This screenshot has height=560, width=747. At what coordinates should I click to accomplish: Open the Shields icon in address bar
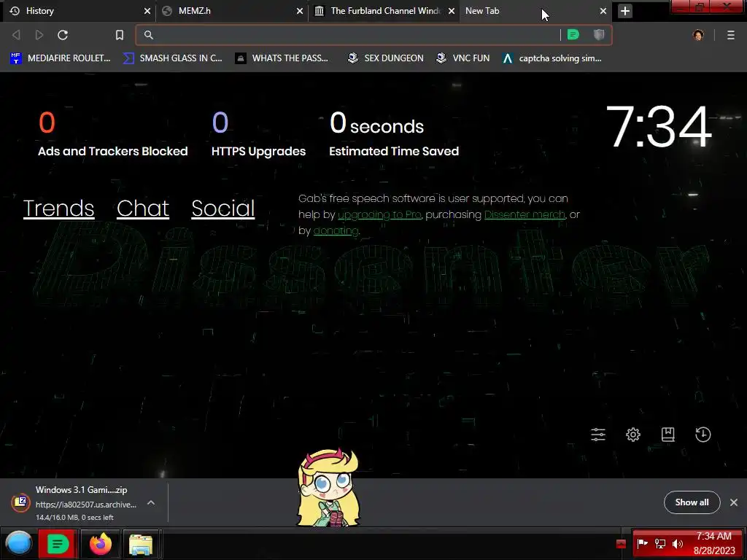[x=599, y=35]
